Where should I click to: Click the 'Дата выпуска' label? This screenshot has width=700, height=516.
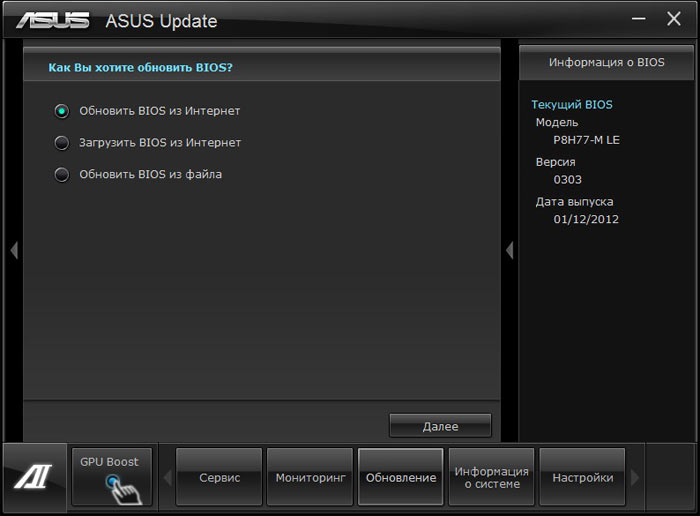click(x=574, y=202)
